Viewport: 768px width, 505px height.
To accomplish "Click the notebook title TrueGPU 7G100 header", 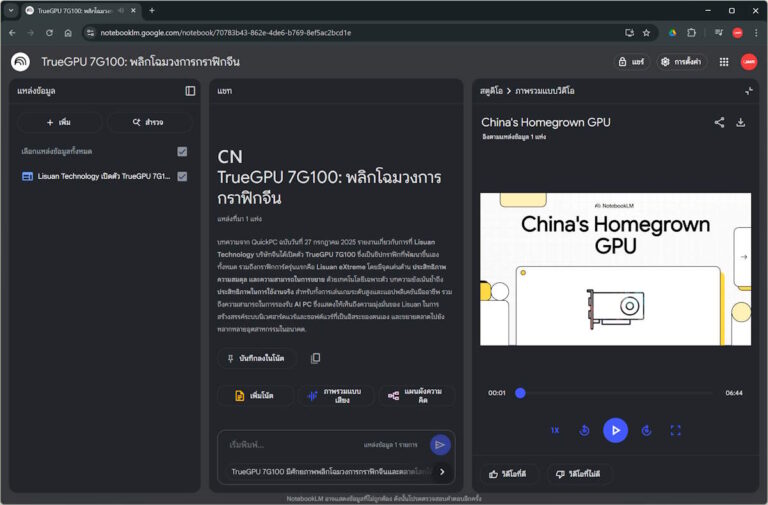I will pyautogui.click(x=141, y=62).
